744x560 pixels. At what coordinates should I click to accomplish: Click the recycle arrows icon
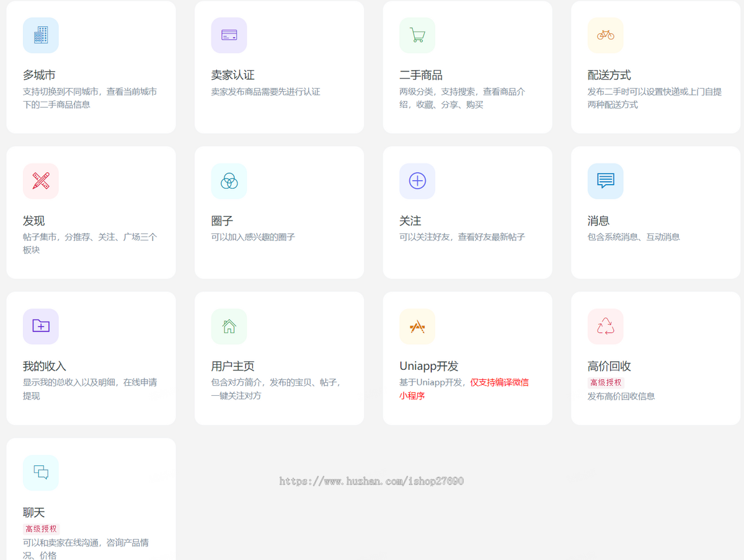click(605, 326)
